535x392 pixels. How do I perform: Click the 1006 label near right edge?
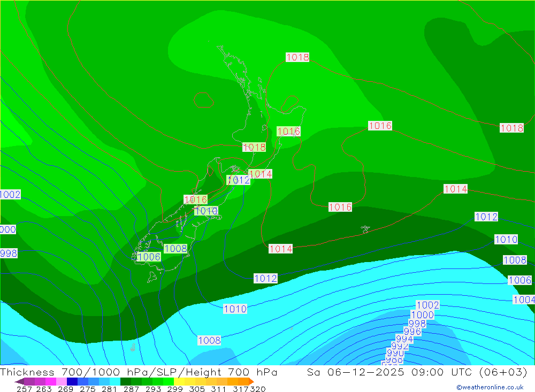point(520,280)
